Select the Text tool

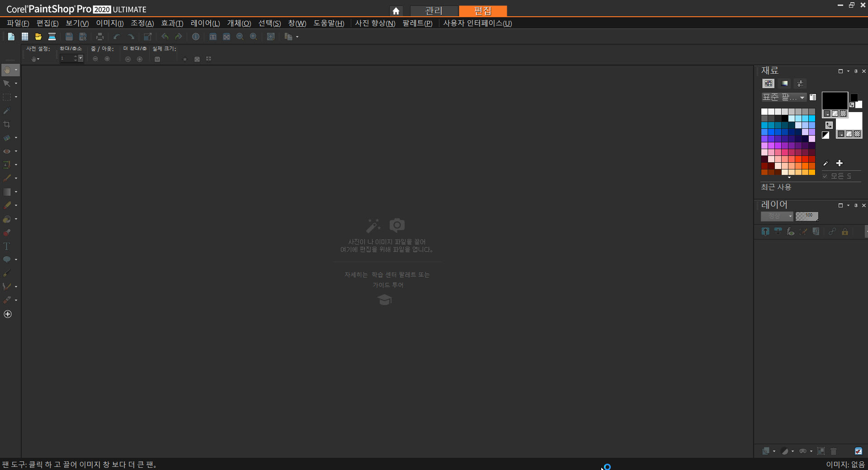(x=7, y=246)
